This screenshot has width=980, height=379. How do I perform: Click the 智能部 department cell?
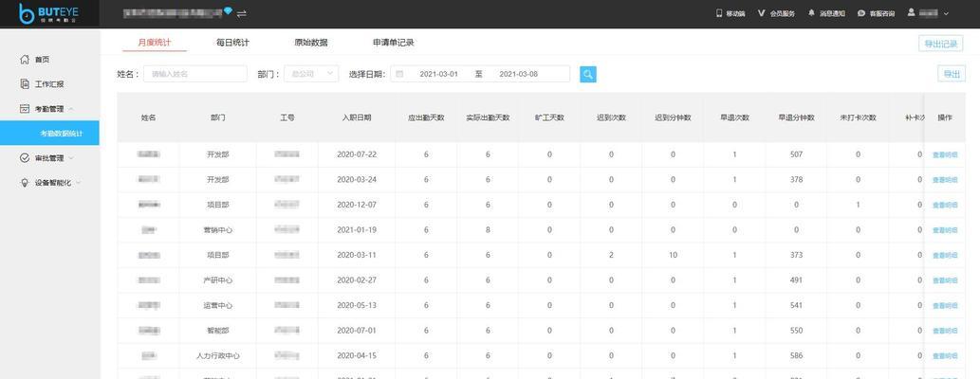(218, 331)
